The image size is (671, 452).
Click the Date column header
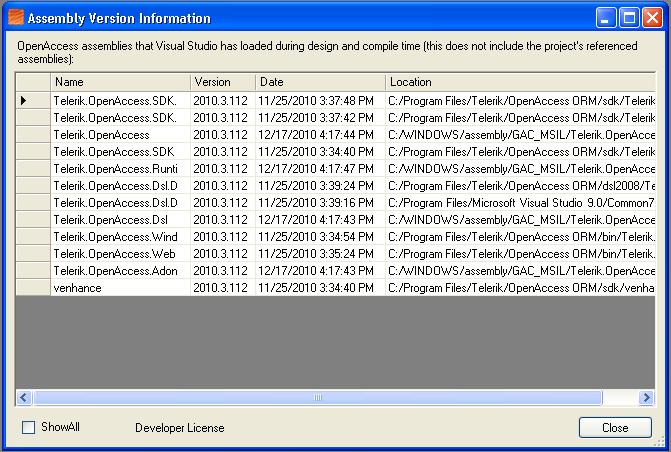point(320,82)
